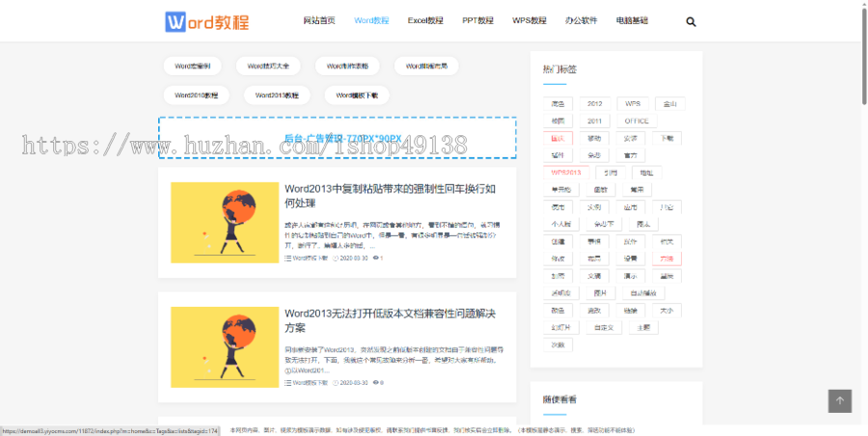
Task: Click the 热门标签 sidebar heading
Action: (x=559, y=69)
